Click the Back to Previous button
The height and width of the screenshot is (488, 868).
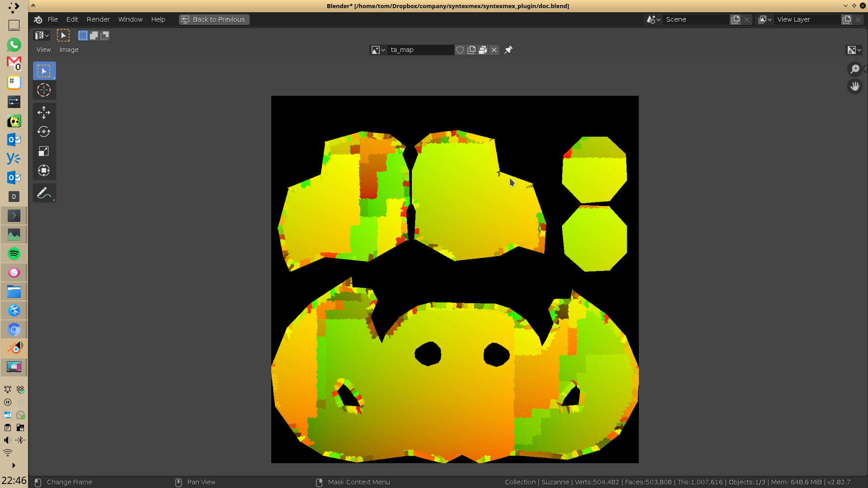pyautogui.click(x=214, y=19)
